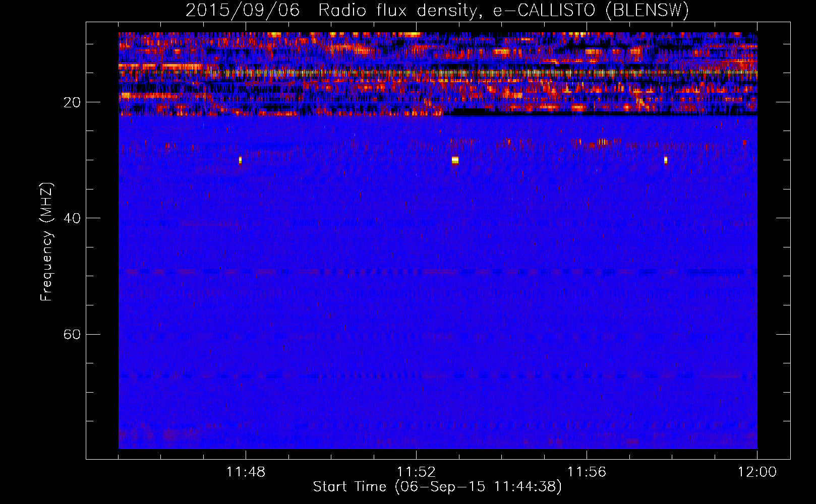Click the bright spot just before 11:48
816x504 pixels.
click(240, 160)
